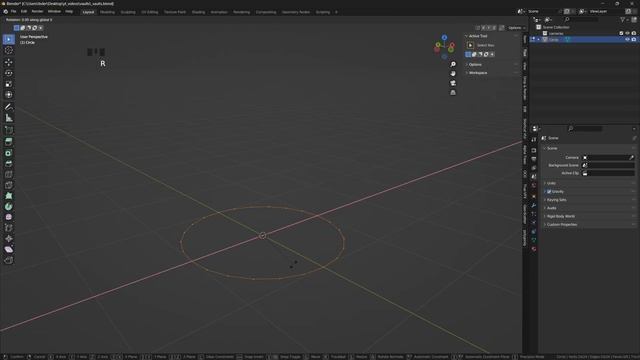Select the Transform tool
640x360 pixels.
(9, 95)
